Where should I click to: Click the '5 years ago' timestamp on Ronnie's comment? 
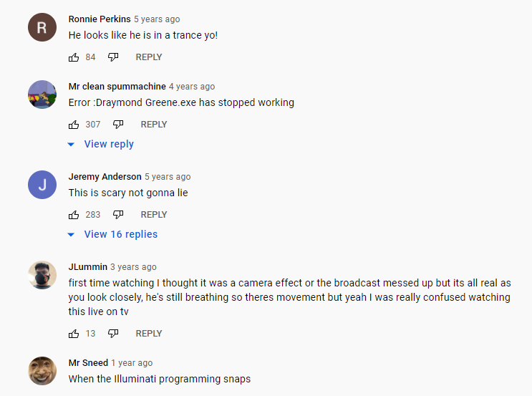click(x=157, y=19)
